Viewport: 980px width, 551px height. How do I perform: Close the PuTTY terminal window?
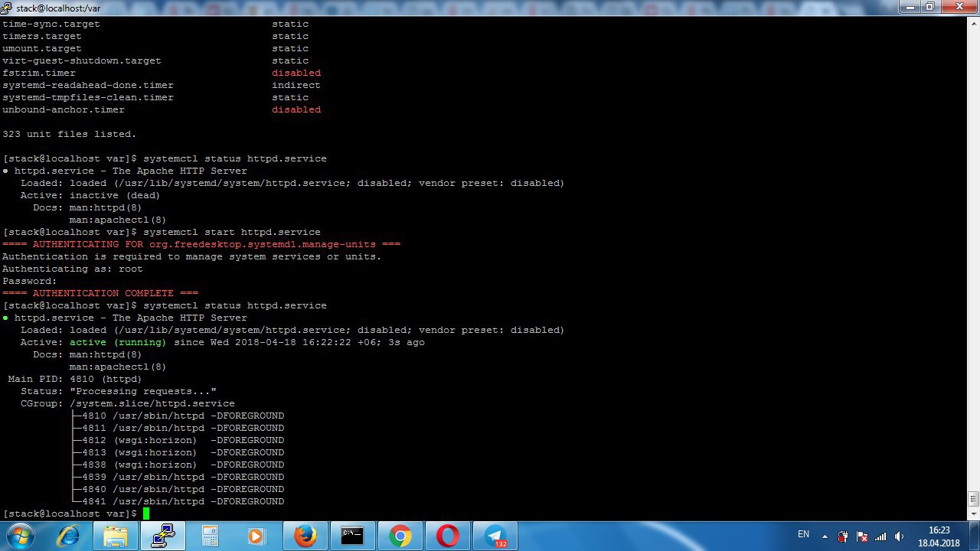click(x=958, y=7)
